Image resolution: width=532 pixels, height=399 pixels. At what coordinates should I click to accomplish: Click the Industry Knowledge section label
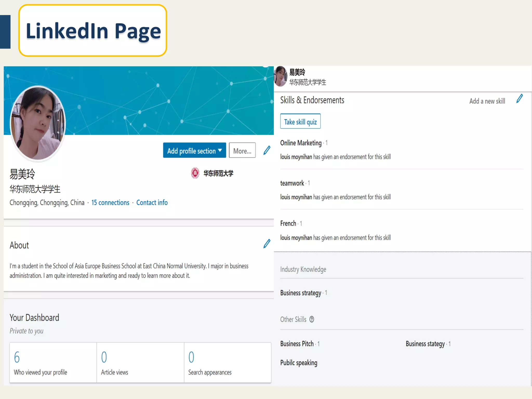[x=303, y=269]
